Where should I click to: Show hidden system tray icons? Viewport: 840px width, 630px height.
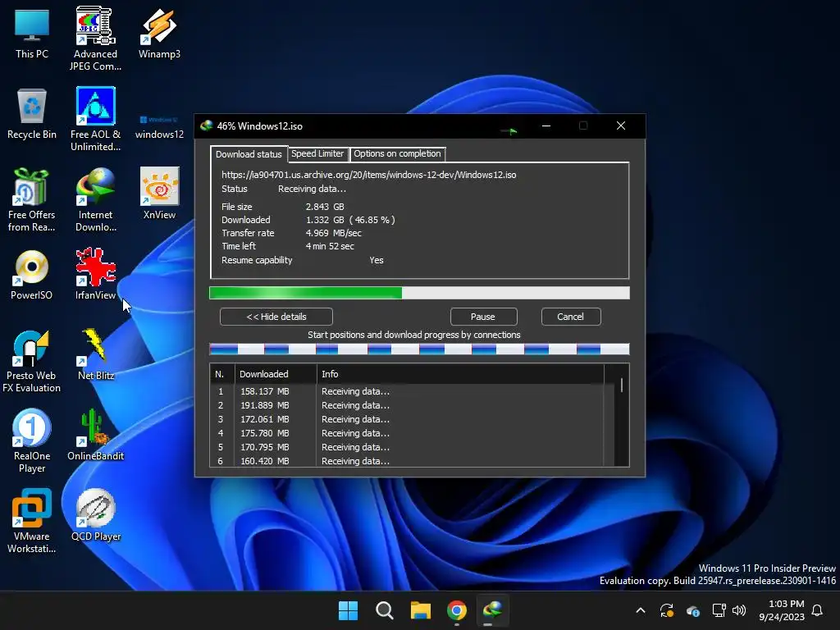(640, 610)
